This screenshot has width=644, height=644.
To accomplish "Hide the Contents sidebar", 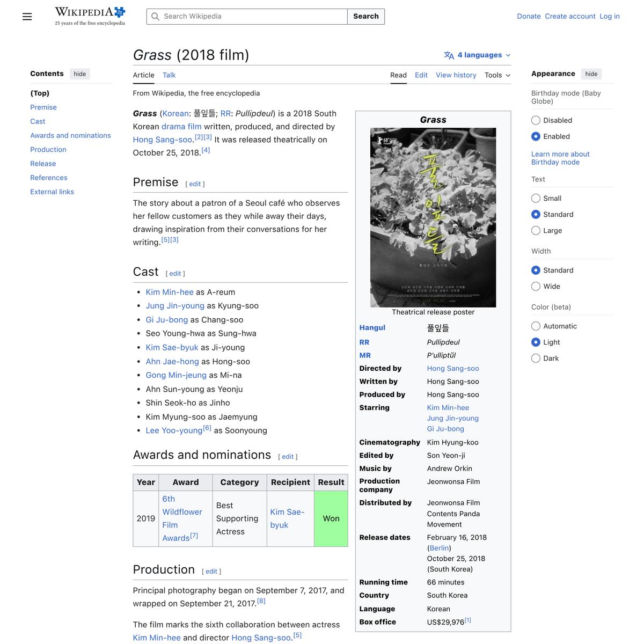I will click(80, 74).
